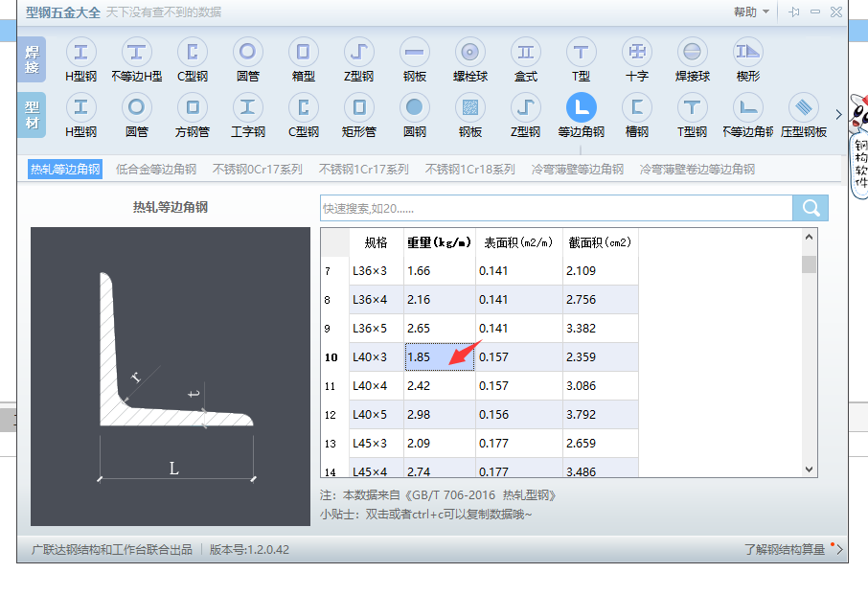Image resolution: width=868 pixels, height=596 pixels.
Task: Switch to the 型材 category tab
Action: point(32,115)
